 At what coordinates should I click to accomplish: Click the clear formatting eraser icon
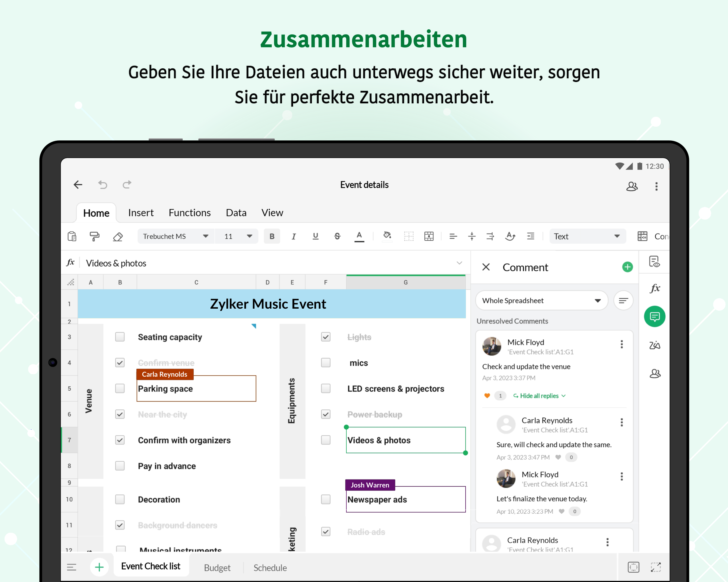(118, 236)
